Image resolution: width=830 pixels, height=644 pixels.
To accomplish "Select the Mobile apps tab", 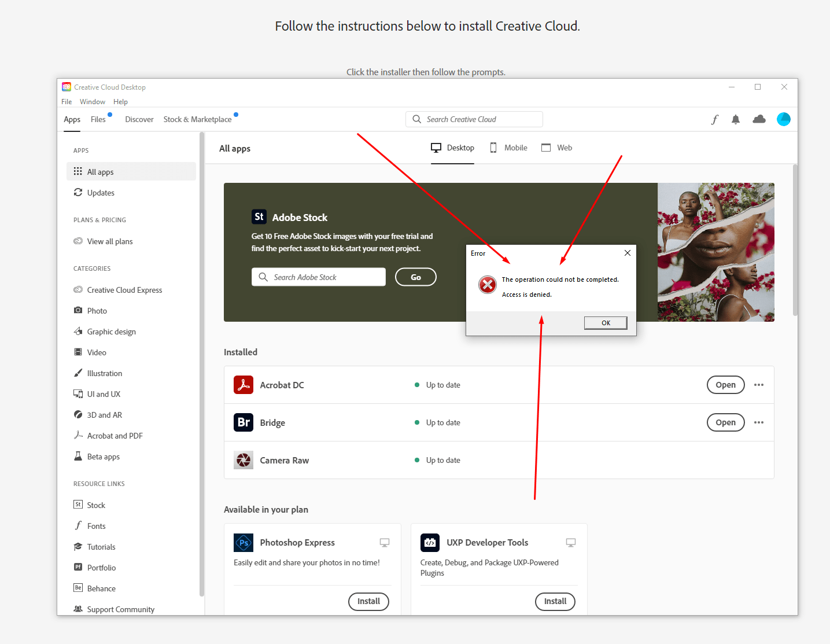I will pos(508,148).
